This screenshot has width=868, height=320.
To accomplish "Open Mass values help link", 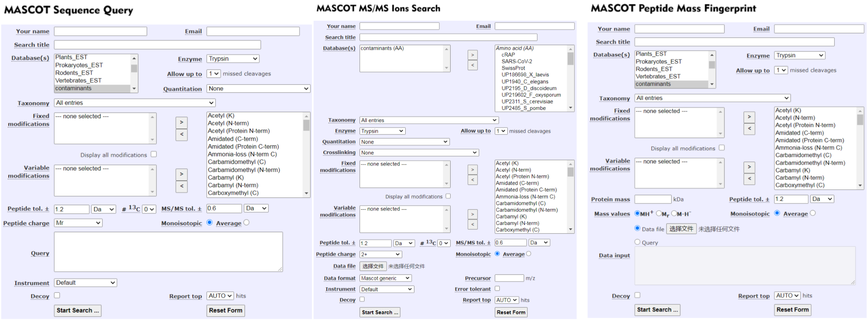I will (x=612, y=214).
